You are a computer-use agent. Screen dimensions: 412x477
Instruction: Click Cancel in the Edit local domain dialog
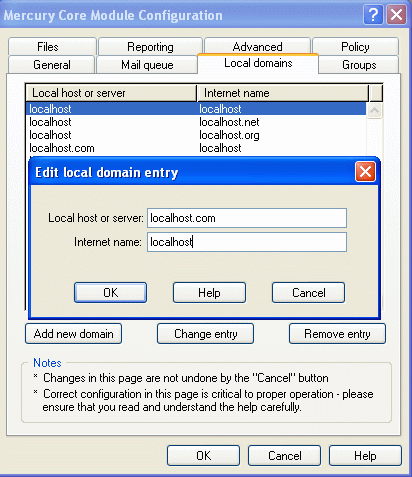coord(308,293)
